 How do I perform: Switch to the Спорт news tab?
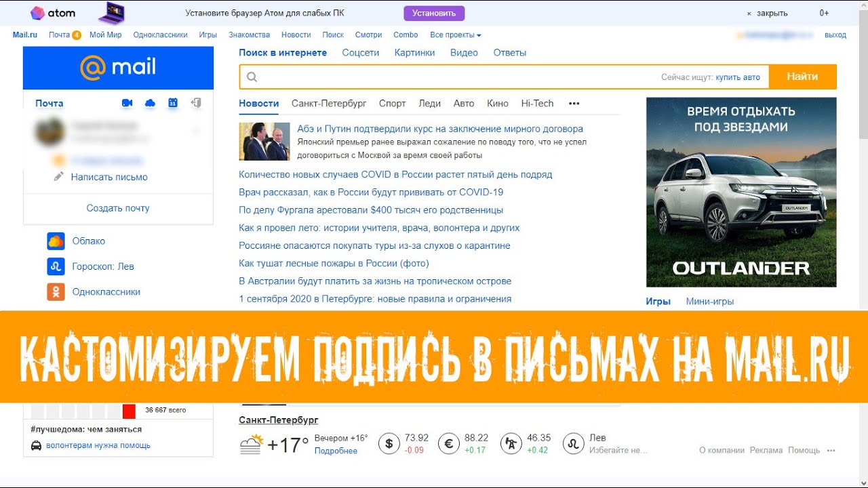click(x=393, y=104)
